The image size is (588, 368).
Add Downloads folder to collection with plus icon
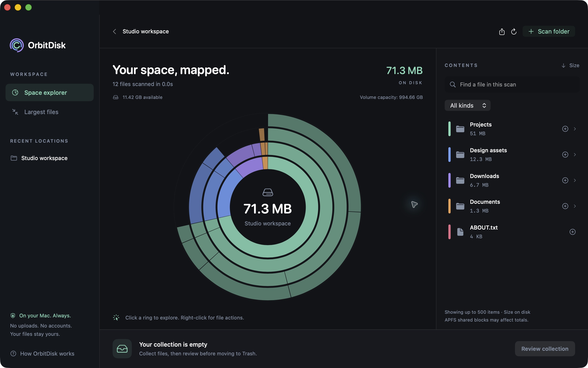565,180
